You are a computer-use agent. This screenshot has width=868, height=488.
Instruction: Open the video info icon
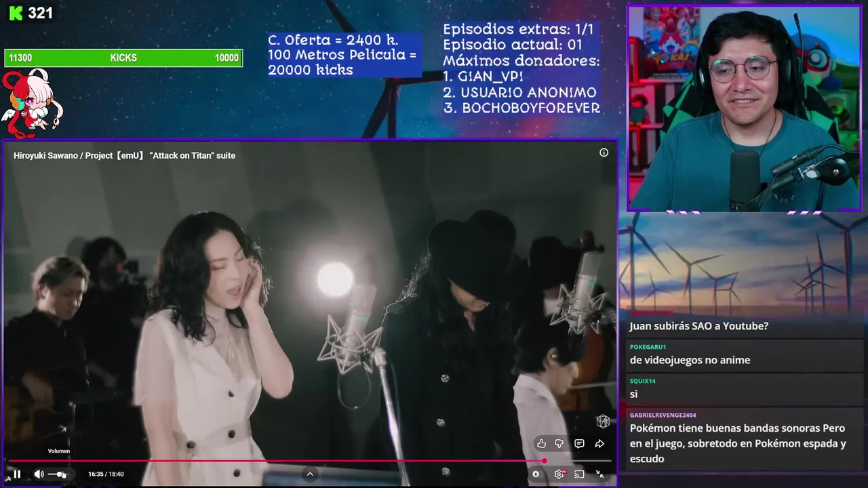pos(604,152)
